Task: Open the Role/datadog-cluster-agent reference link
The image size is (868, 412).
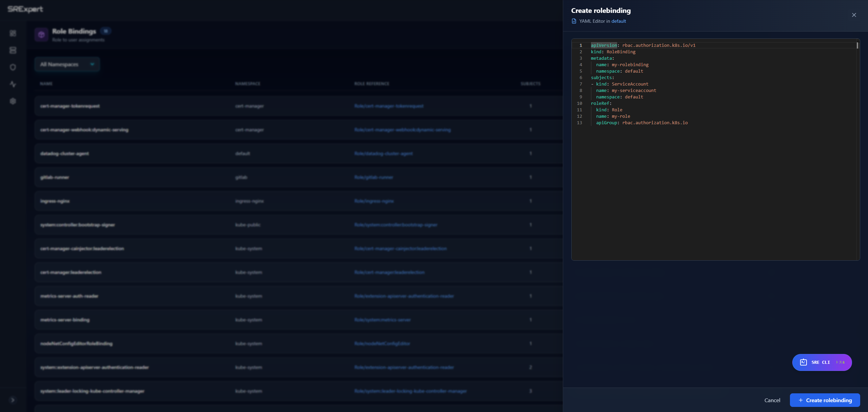Action: pos(384,153)
